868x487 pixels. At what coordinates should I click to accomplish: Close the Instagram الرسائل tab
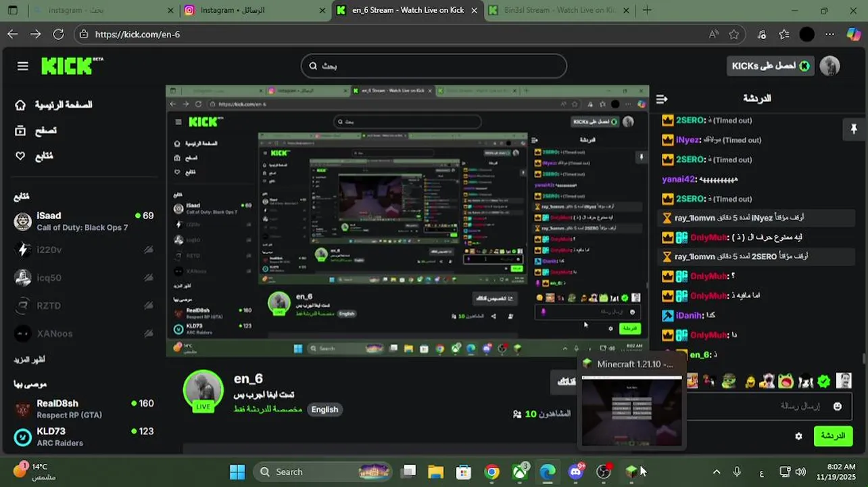point(323,10)
